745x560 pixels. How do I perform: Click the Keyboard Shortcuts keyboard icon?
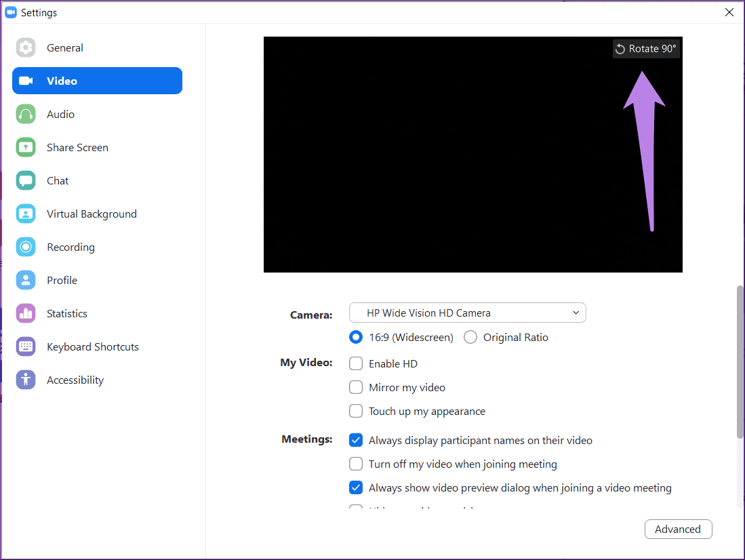(x=26, y=346)
